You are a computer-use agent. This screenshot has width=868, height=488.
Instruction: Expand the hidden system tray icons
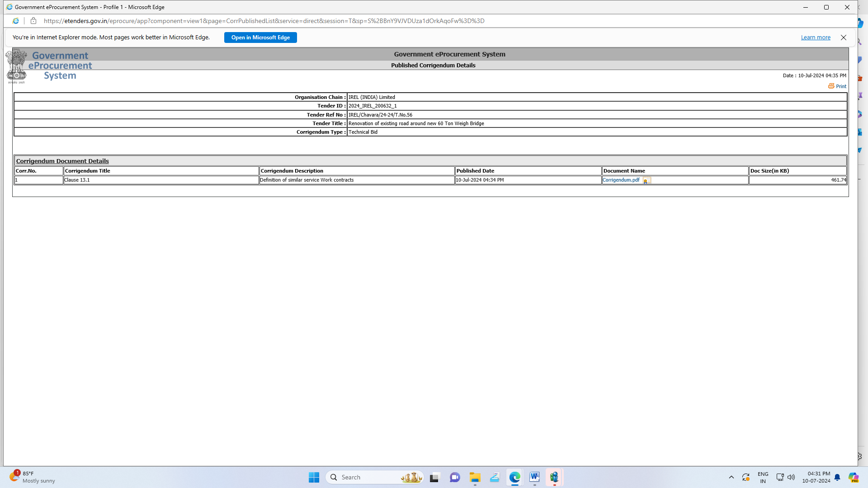pyautogui.click(x=731, y=477)
